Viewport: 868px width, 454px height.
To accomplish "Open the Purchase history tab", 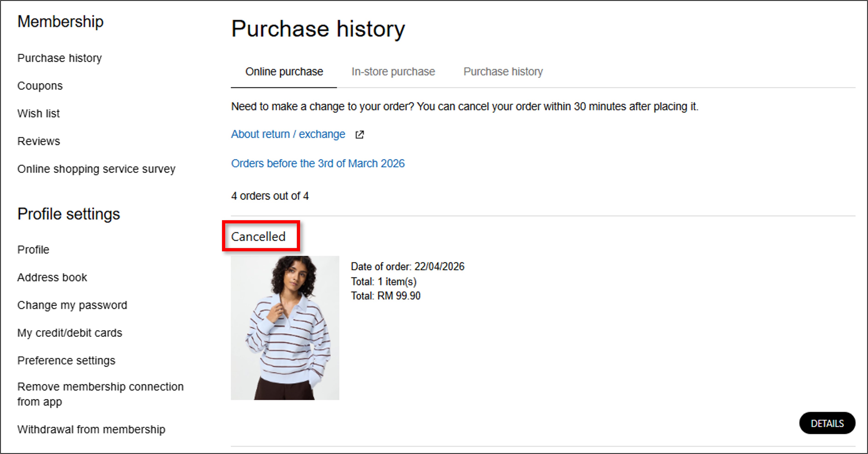I will (503, 72).
